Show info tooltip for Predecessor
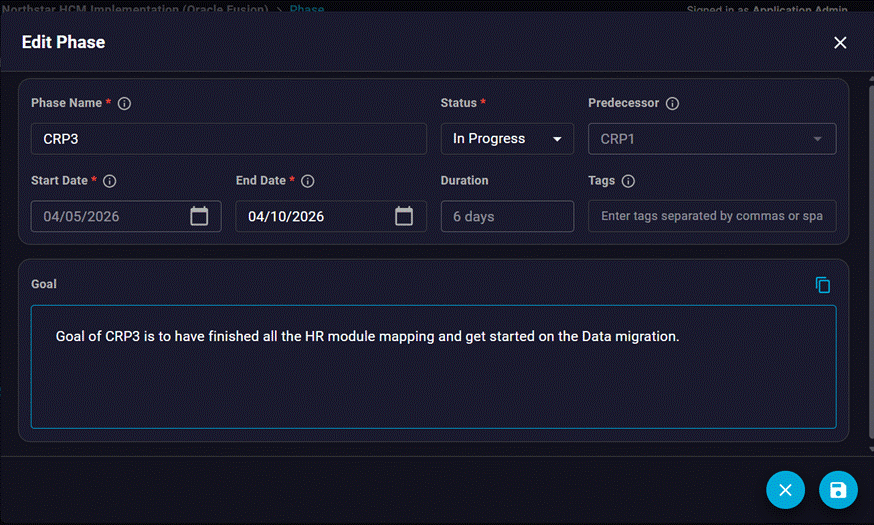The height and width of the screenshot is (525, 874). tap(672, 103)
